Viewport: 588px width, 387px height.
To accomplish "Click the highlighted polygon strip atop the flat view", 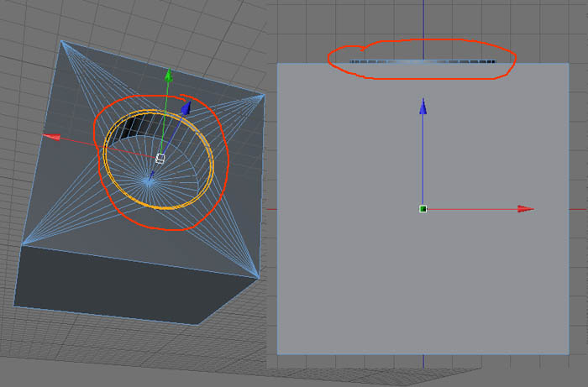I will [x=423, y=60].
